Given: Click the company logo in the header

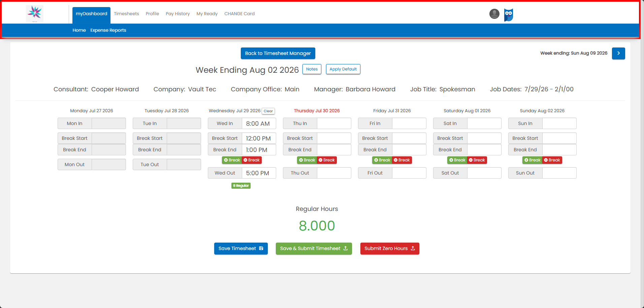Looking at the screenshot, I should point(35,14).
